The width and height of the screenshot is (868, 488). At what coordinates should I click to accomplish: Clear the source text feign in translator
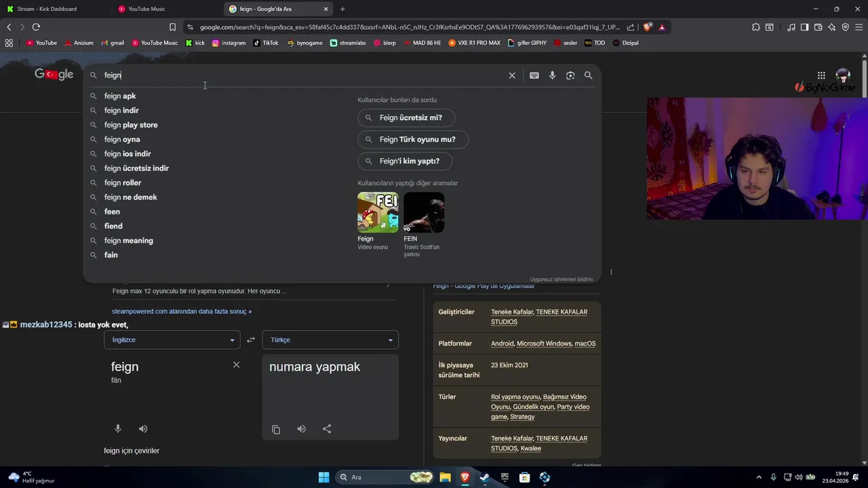236,365
